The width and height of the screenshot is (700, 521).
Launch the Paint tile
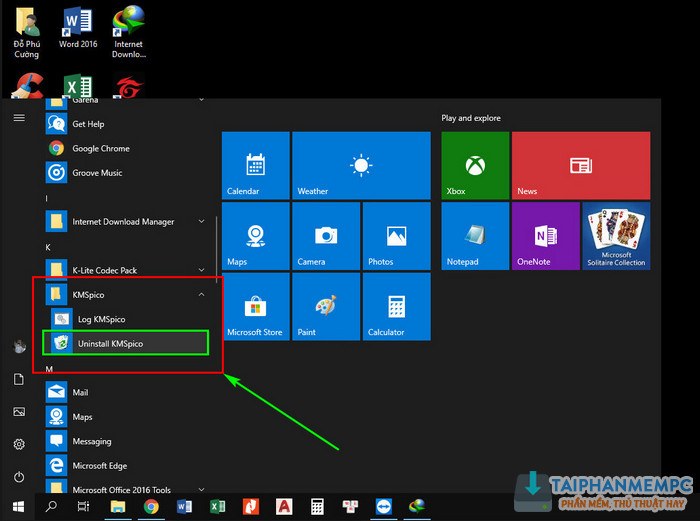coord(326,306)
